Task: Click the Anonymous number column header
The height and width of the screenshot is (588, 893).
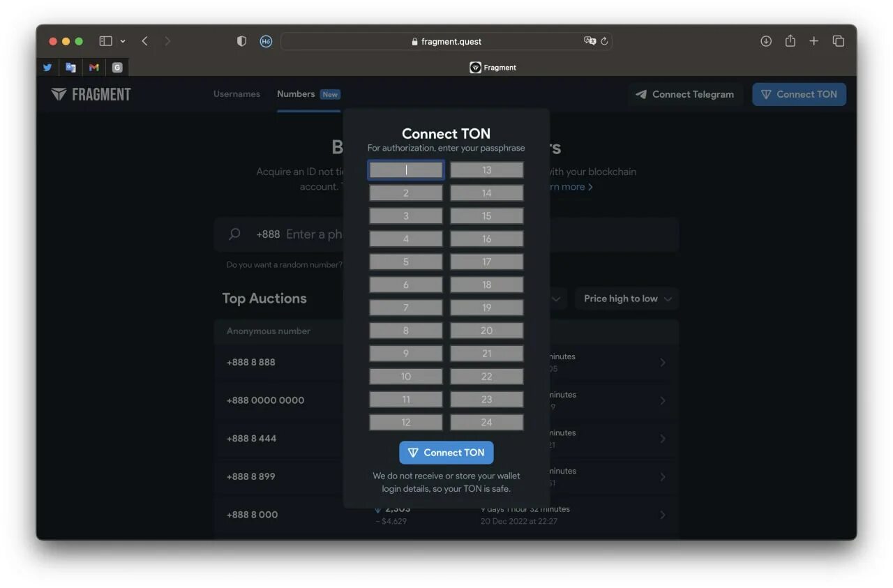Action: [269, 331]
